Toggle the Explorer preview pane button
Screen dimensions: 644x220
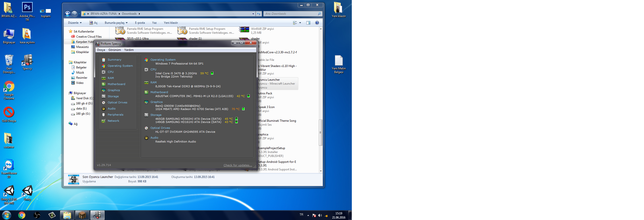(308, 23)
